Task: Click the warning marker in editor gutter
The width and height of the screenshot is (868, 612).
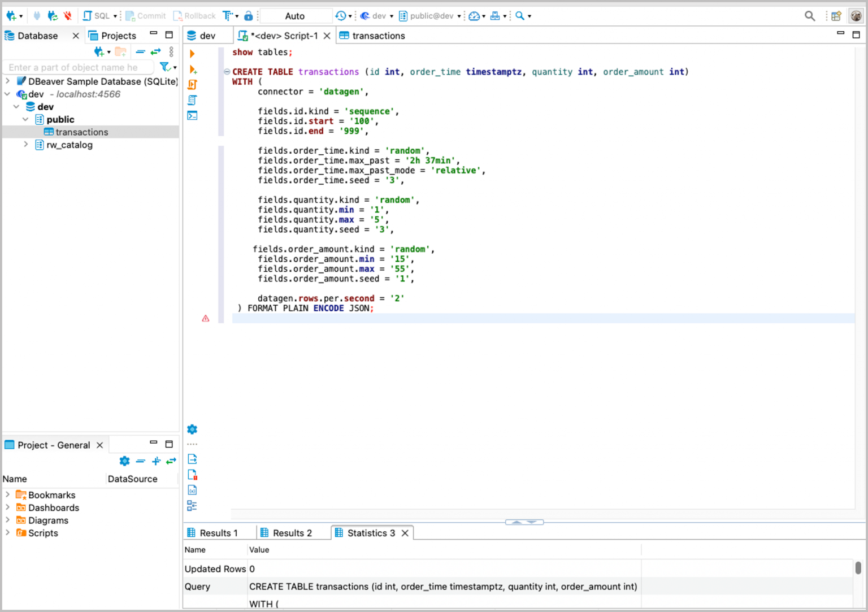Action: [206, 319]
